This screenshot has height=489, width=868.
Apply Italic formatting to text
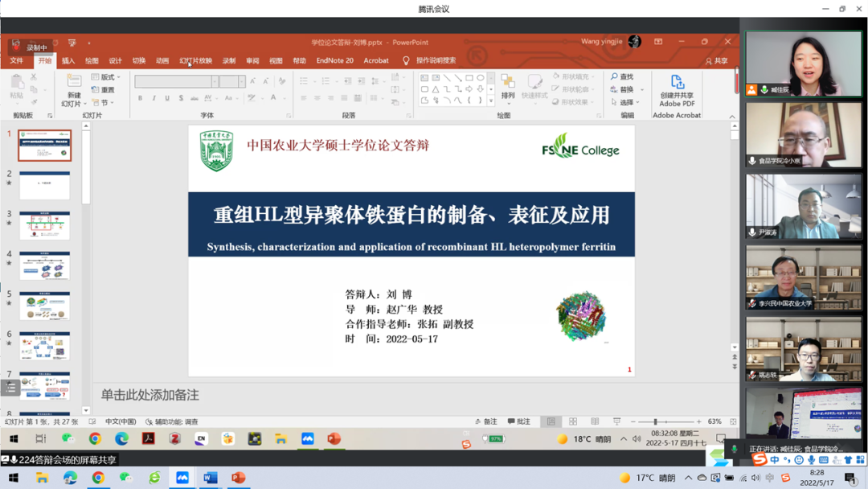click(x=156, y=97)
